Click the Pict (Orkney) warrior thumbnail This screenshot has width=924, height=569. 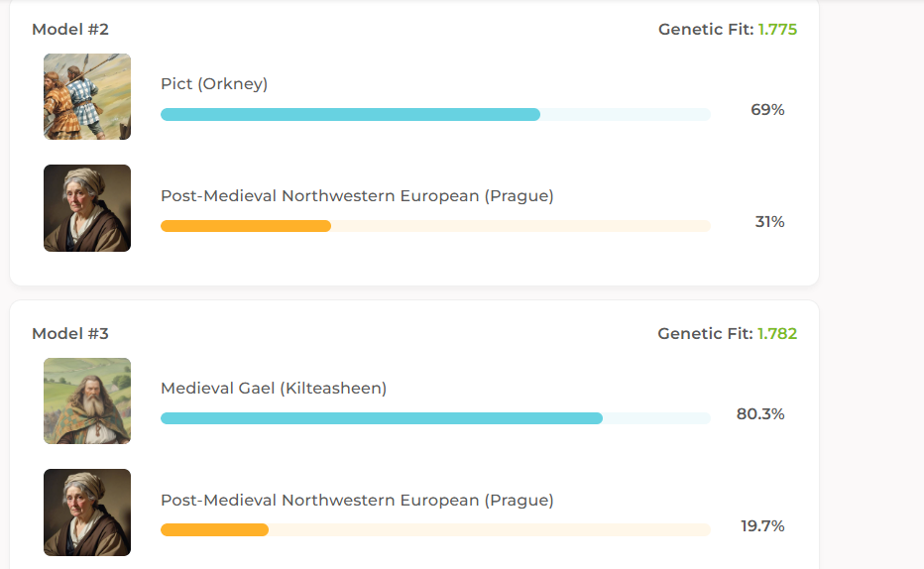tap(87, 97)
